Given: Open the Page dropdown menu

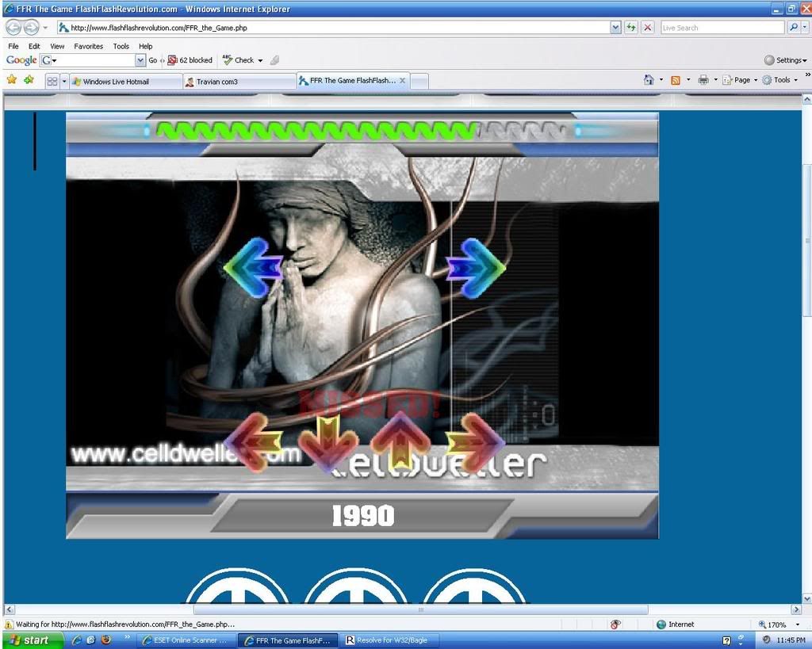Looking at the screenshot, I should click(x=741, y=80).
